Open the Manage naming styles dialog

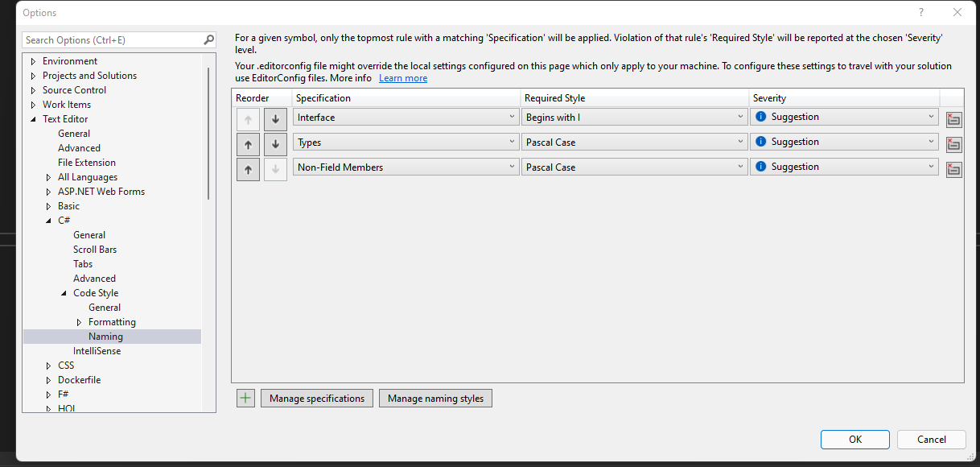click(x=435, y=398)
